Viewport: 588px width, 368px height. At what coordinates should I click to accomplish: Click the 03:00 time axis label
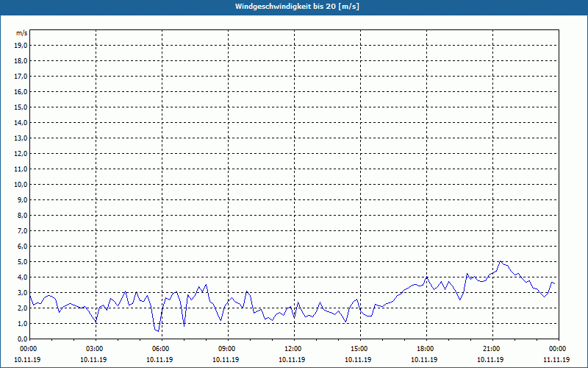click(x=96, y=349)
